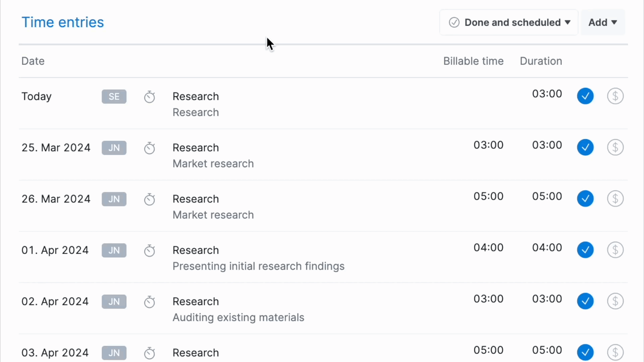644x362 pixels.
Task: Click the Date column header
Action: tap(33, 61)
